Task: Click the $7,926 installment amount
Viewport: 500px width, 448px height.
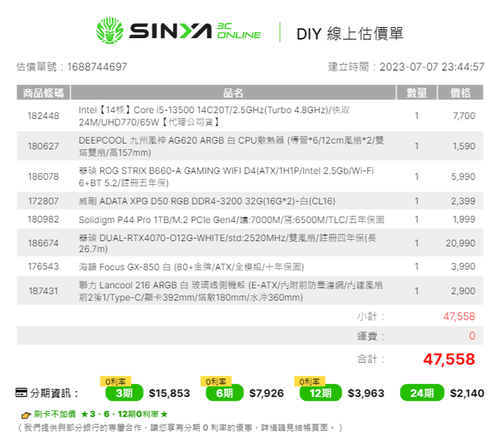Action: click(266, 393)
